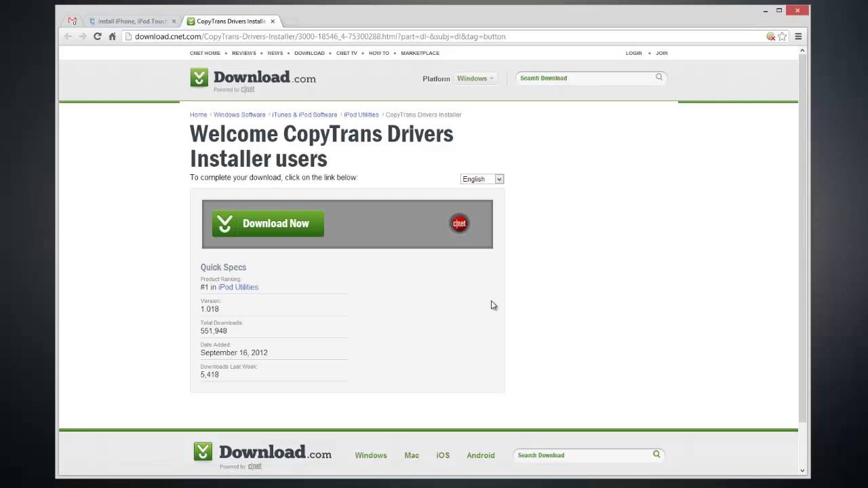Click the footer Mac link
868x488 pixels.
coord(412,455)
